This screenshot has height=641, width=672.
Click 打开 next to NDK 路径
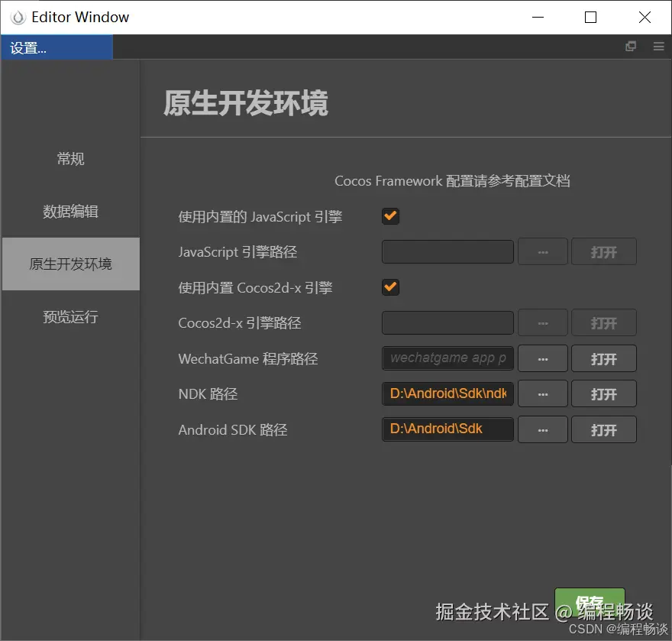click(603, 393)
